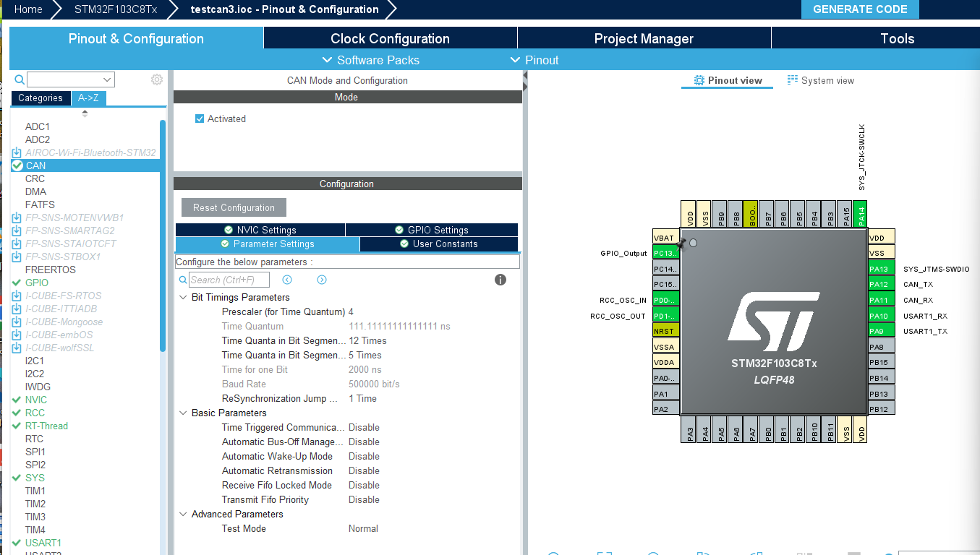
Task: Select USART1 in peripheral list
Action: point(43,543)
